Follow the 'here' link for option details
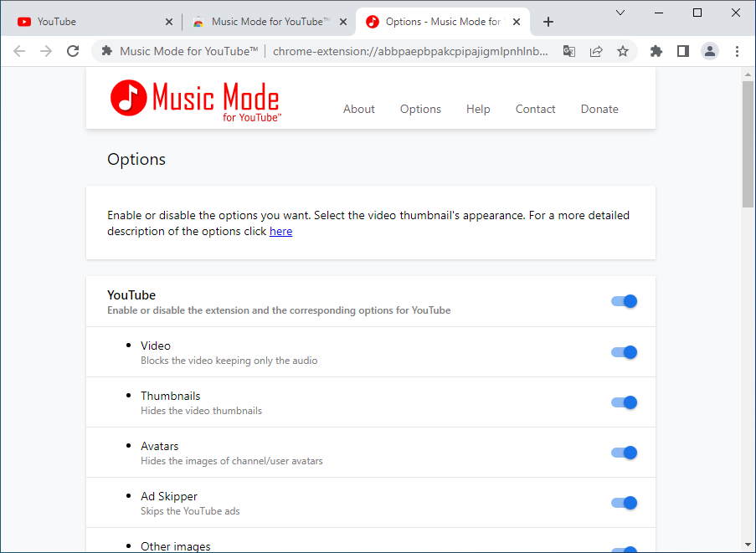Viewport: 756px width, 553px height. point(280,231)
